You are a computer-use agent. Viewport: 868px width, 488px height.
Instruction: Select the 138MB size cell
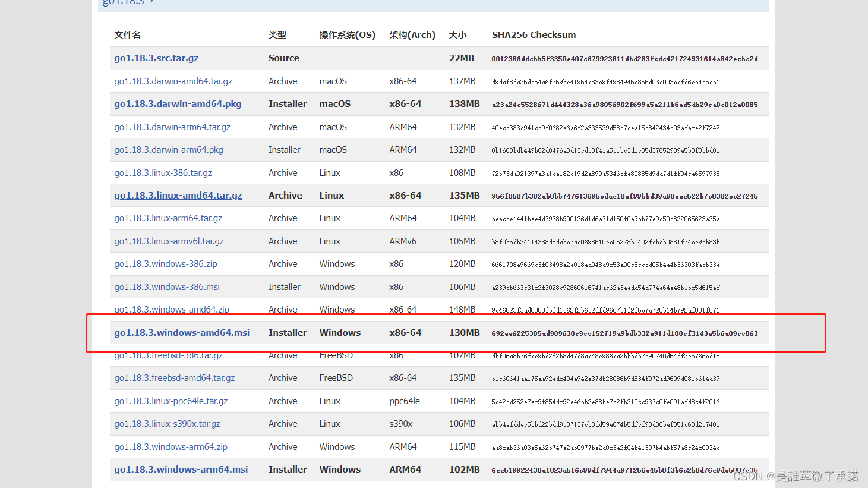[465, 104]
